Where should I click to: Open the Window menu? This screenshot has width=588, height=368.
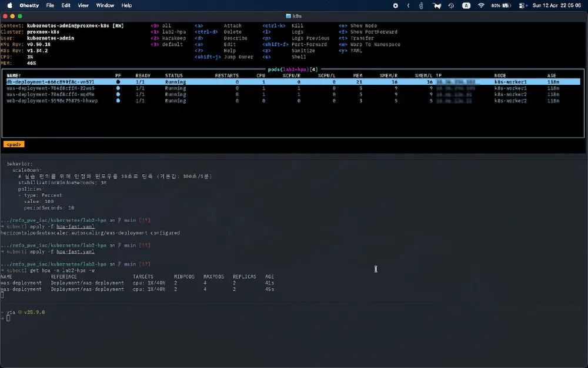pos(105,5)
